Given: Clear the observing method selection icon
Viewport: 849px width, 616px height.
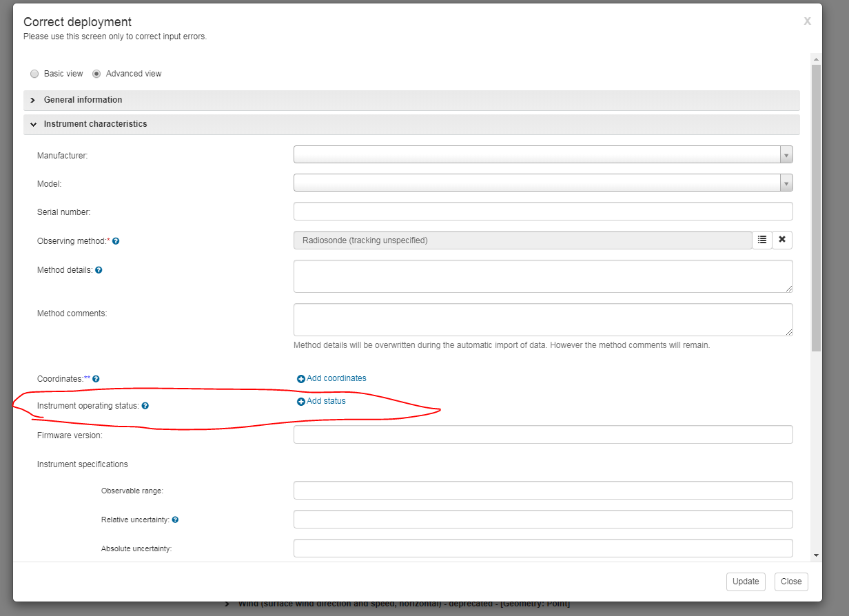Looking at the screenshot, I should 782,240.
